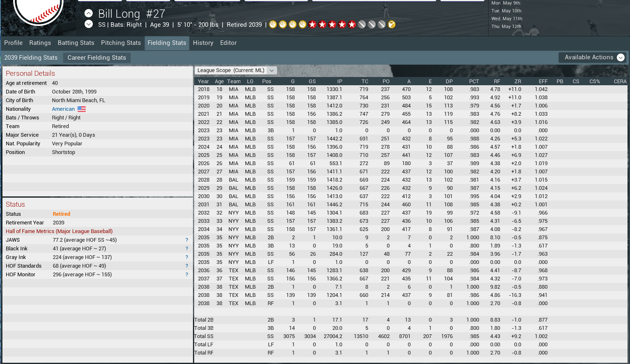Click the first red all-star award icon
Screen dimensions: 630x364
pyautogui.click(x=313, y=25)
